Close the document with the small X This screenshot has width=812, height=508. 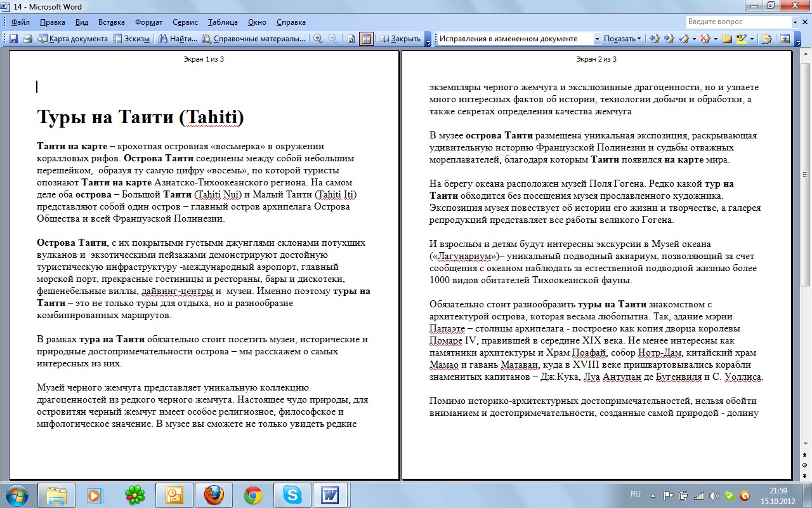[805, 22]
